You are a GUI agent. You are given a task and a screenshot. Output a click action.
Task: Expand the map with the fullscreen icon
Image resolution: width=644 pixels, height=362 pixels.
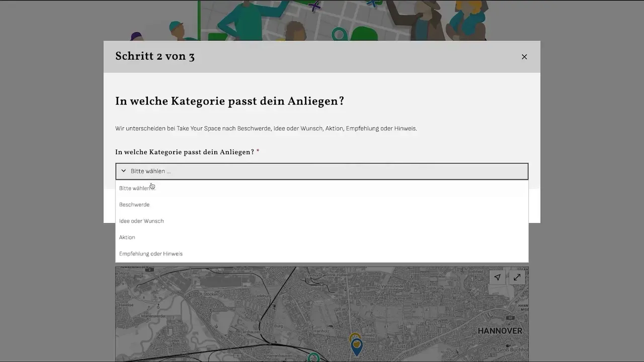pyautogui.click(x=517, y=277)
